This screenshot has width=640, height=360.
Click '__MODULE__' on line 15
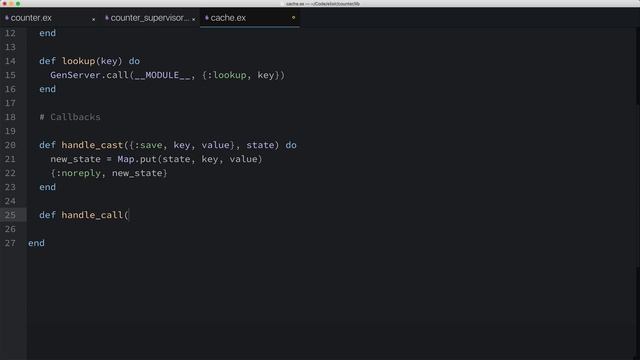click(162, 75)
